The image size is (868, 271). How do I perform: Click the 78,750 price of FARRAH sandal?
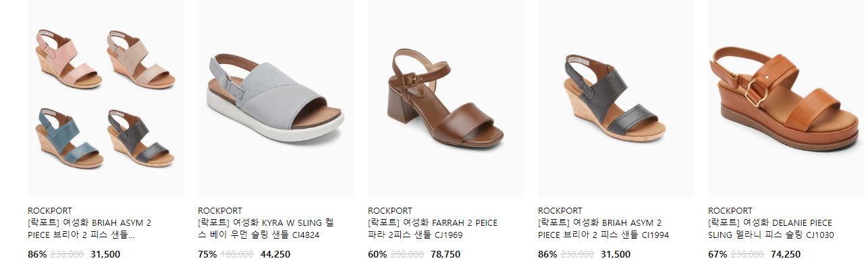[x=445, y=254]
